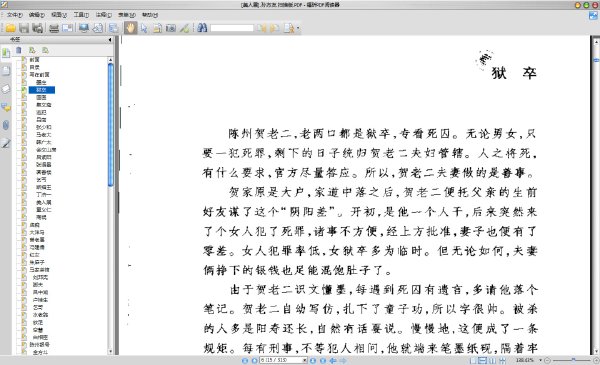Screen dimensions: 600x365
Task: Go to the next page
Action: coord(313,360)
